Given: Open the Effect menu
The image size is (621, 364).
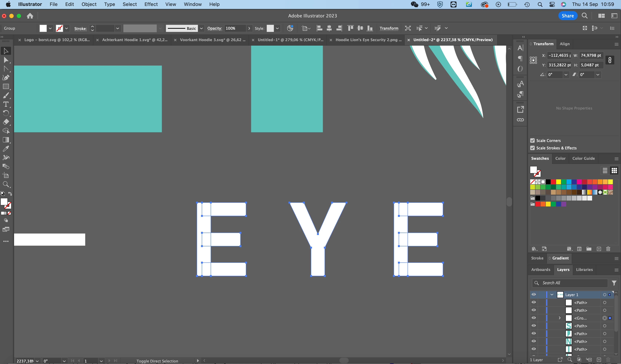Looking at the screenshot, I should click(151, 4).
